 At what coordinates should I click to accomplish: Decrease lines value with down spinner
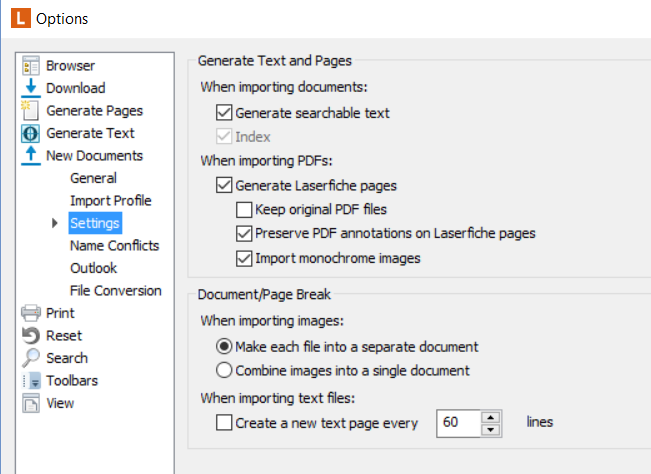click(491, 430)
